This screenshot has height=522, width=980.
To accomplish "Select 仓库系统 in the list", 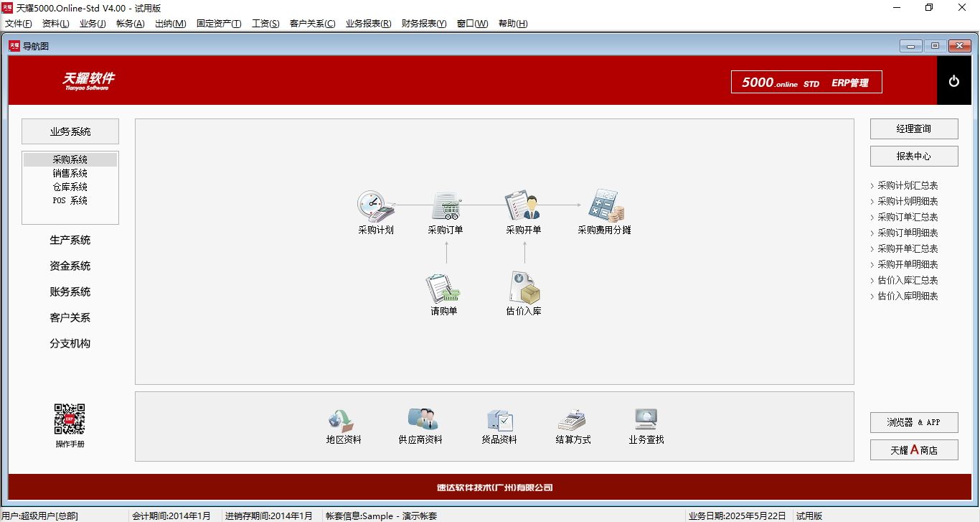I will click(70, 187).
